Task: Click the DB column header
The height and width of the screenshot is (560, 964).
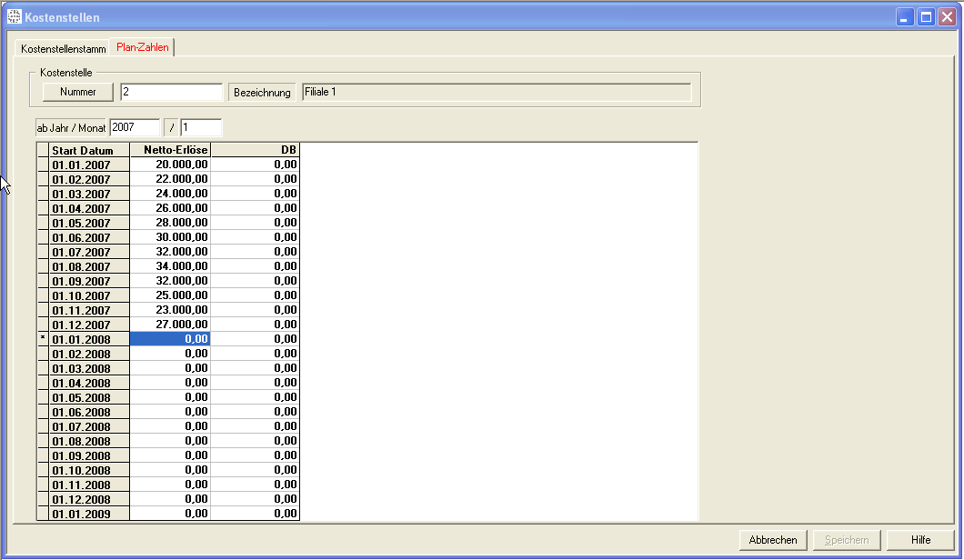Action: coord(255,150)
